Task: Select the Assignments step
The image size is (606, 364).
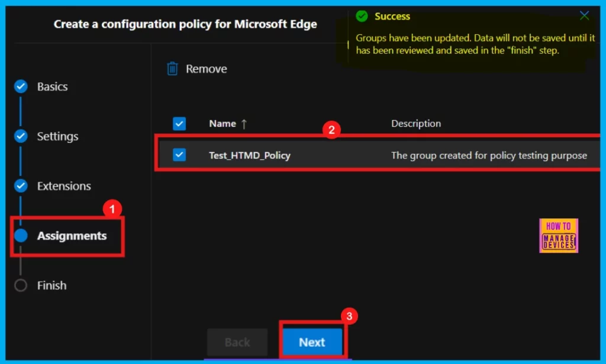Action: tap(72, 236)
